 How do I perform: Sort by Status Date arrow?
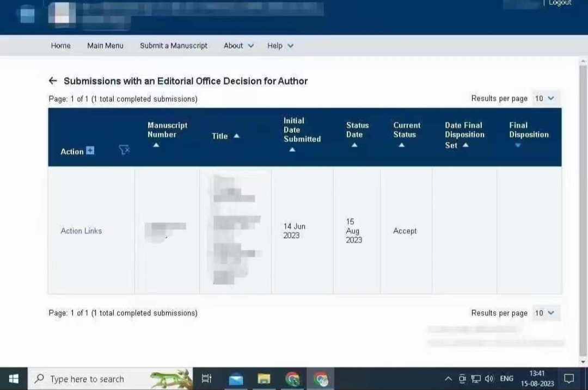pyautogui.click(x=354, y=145)
